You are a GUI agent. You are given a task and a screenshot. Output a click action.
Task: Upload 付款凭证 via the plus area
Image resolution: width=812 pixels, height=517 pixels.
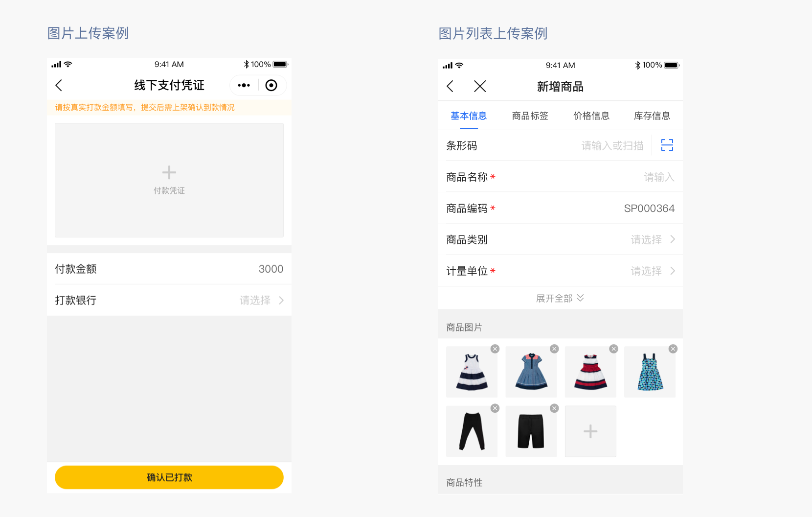(x=169, y=180)
